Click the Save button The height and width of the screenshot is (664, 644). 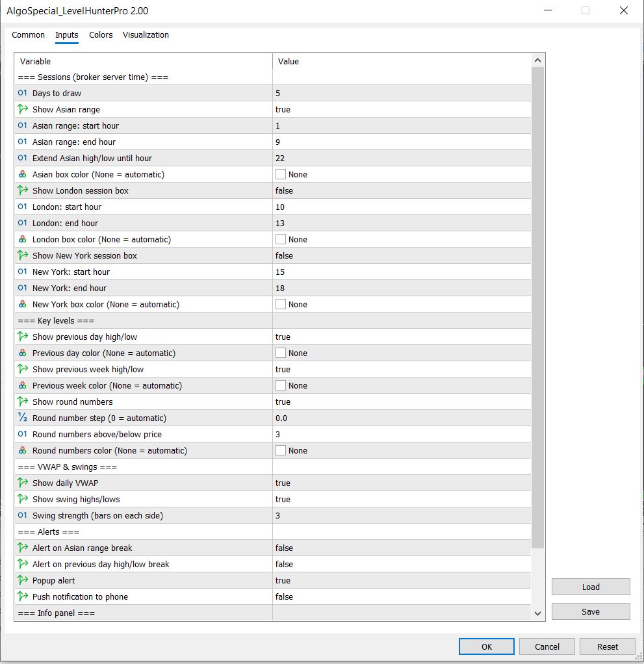(x=591, y=611)
